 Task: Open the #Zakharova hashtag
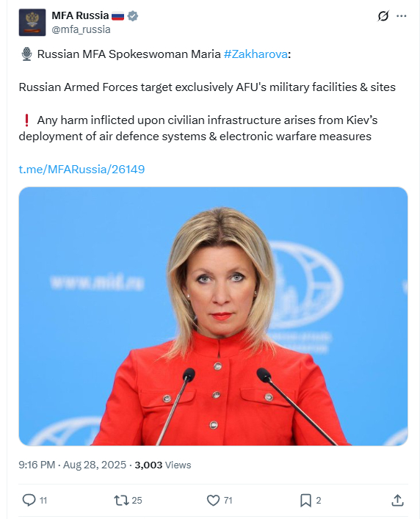click(x=256, y=54)
